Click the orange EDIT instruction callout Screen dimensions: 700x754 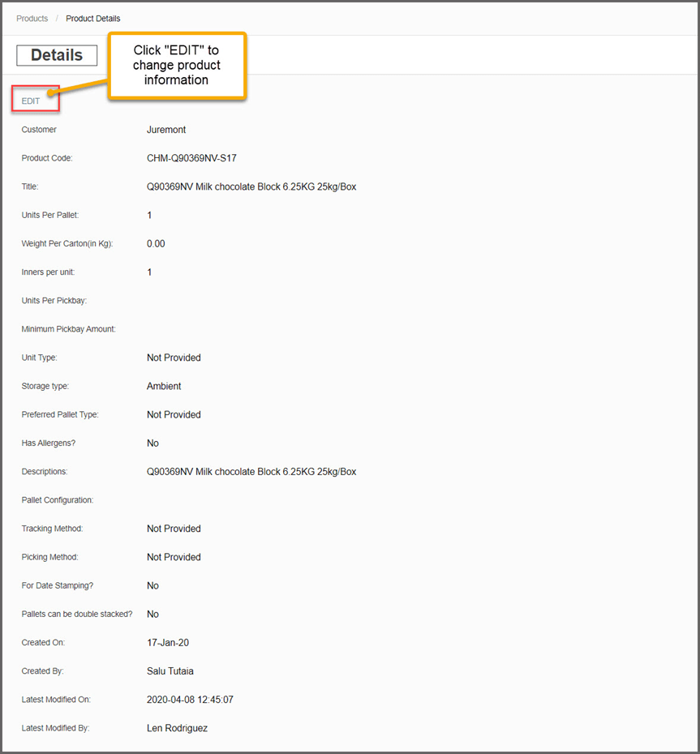177,66
